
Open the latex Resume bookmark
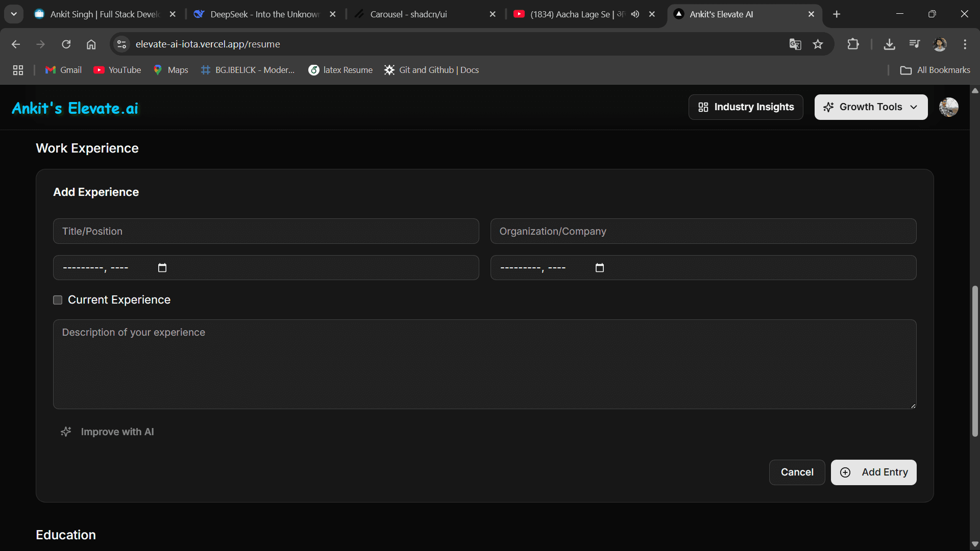(x=340, y=70)
